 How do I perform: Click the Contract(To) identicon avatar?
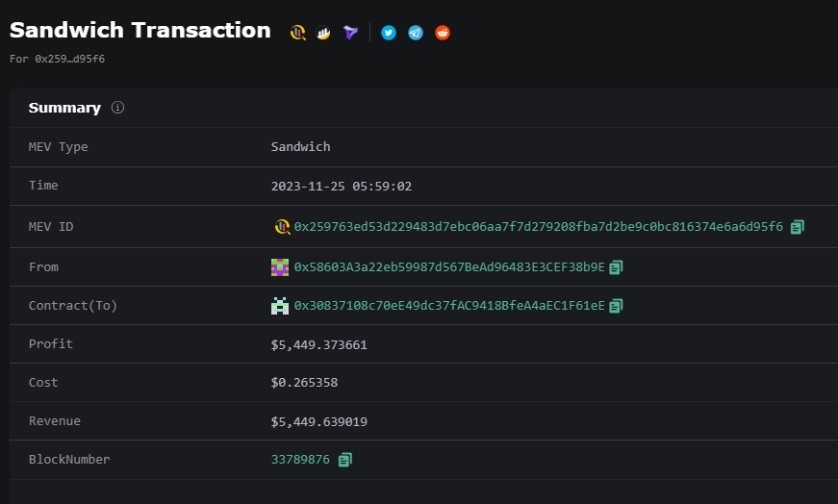click(x=280, y=306)
